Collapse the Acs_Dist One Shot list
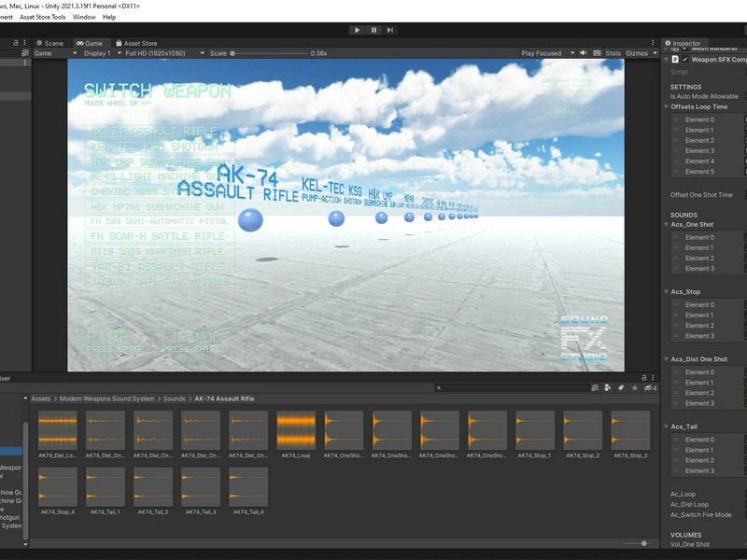747x560 pixels. pos(667,359)
